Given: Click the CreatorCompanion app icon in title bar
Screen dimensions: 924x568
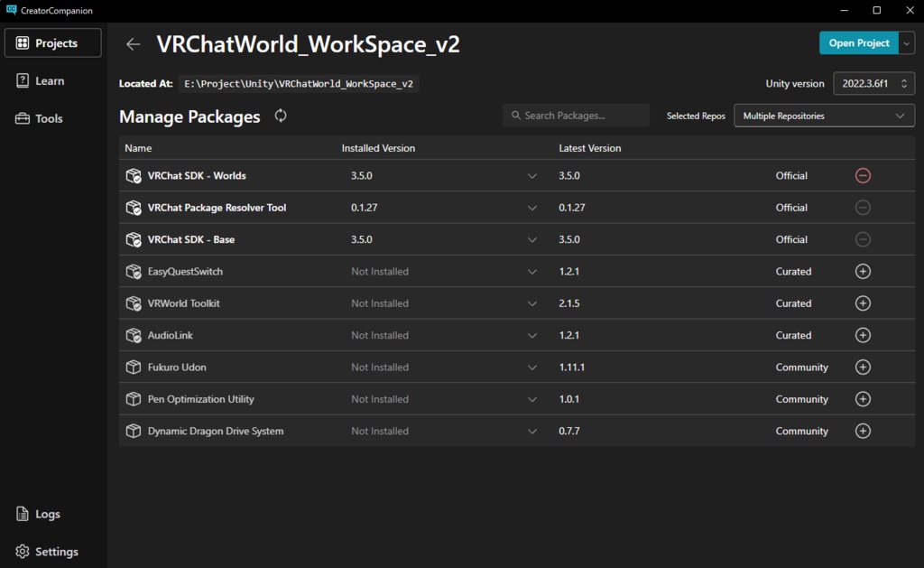Looking at the screenshot, I should pyautogui.click(x=11, y=10).
